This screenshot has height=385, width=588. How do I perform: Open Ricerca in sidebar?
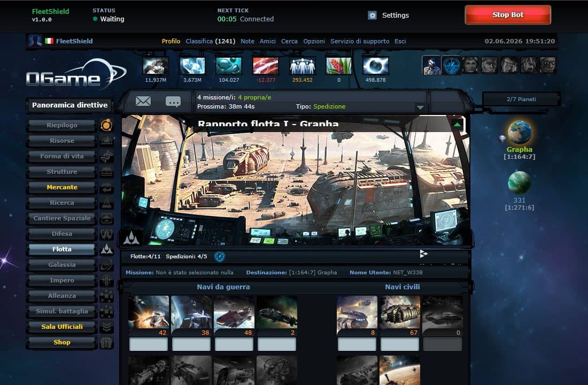coord(62,203)
